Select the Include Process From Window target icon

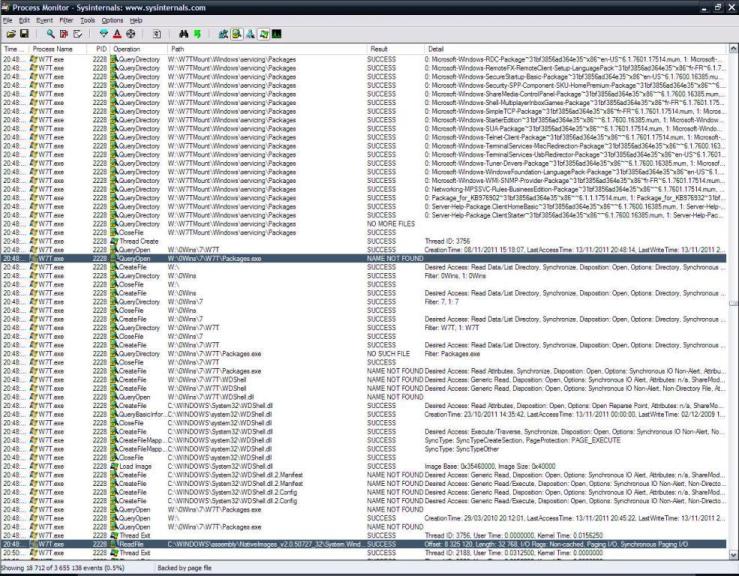point(131,34)
